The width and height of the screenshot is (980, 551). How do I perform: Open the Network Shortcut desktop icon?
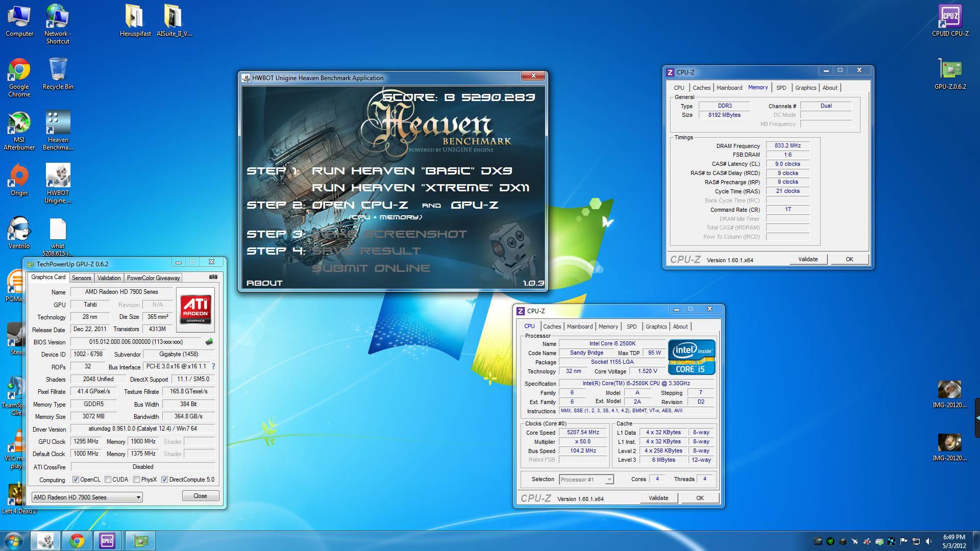(58, 23)
